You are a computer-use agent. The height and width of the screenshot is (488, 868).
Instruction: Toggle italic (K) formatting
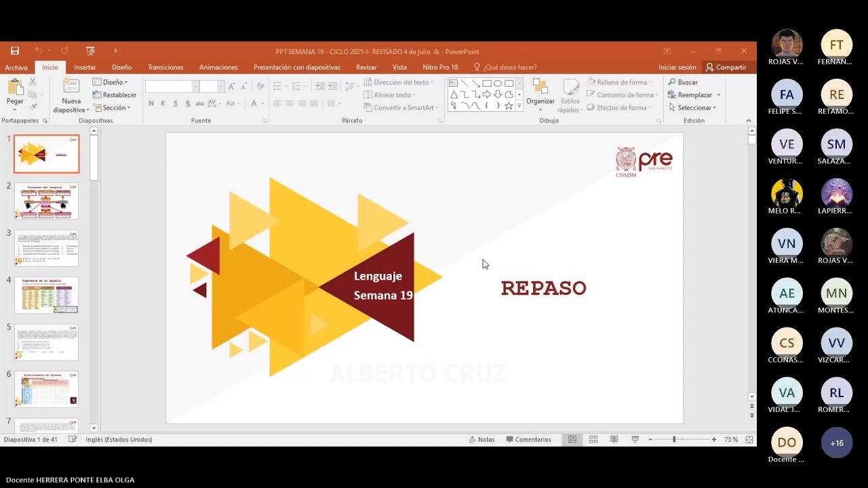click(163, 104)
